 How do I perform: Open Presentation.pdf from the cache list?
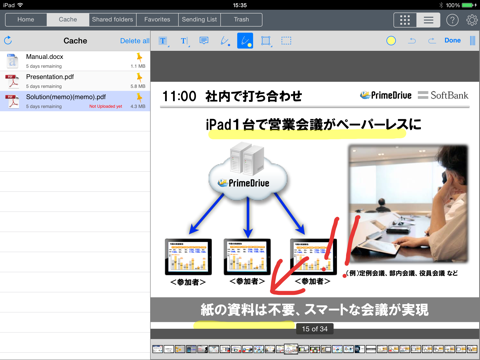pos(75,81)
